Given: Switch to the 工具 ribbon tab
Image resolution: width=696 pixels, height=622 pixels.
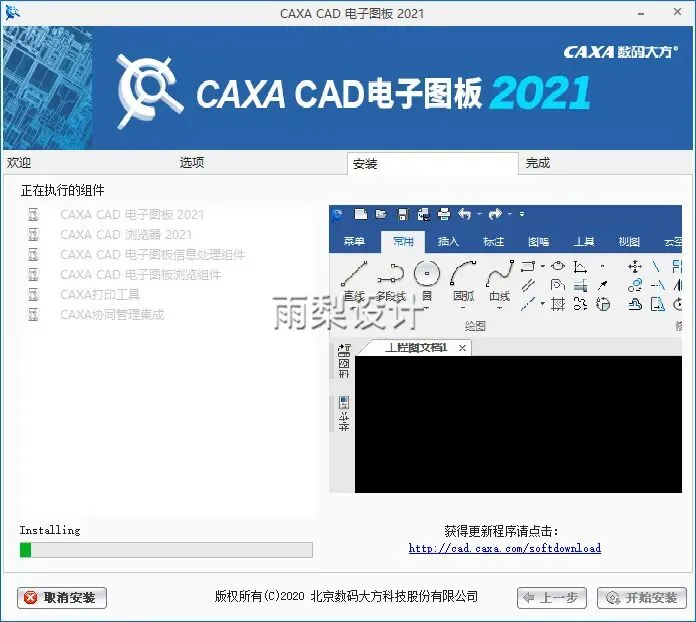Looking at the screenshot, I should (x=583, y=242).
